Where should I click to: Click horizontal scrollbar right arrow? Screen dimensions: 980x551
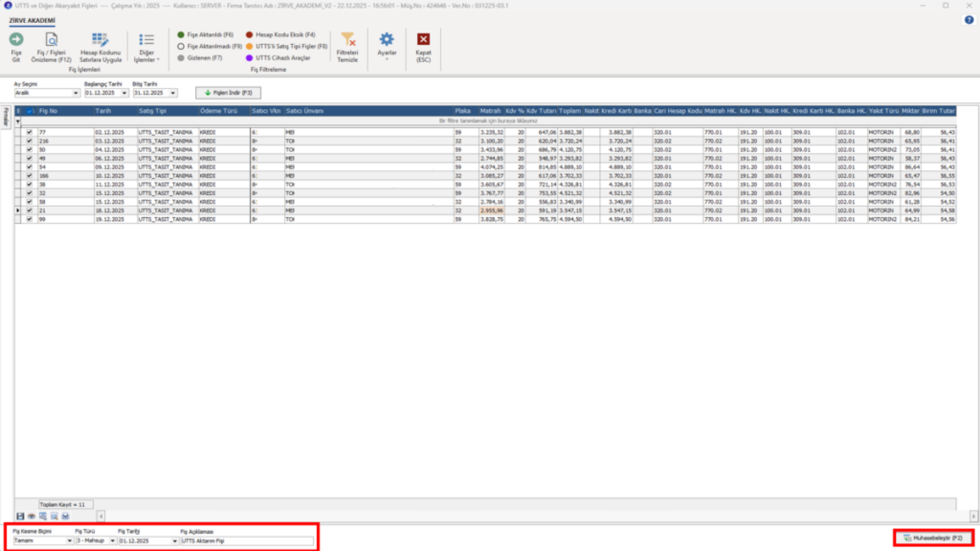coord(973,516)
